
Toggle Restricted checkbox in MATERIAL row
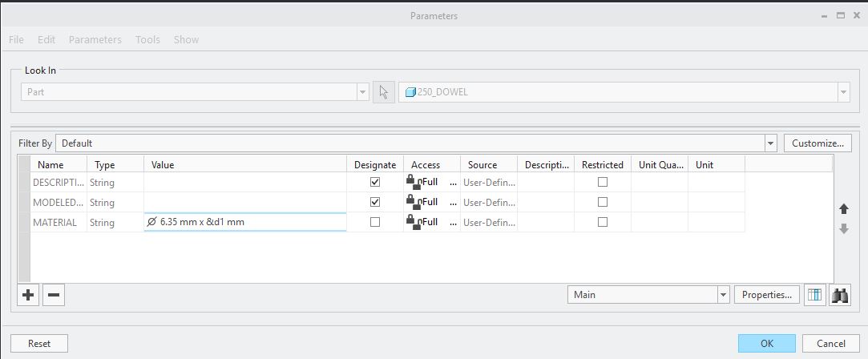pyautogui.click(x=603, y=222)
